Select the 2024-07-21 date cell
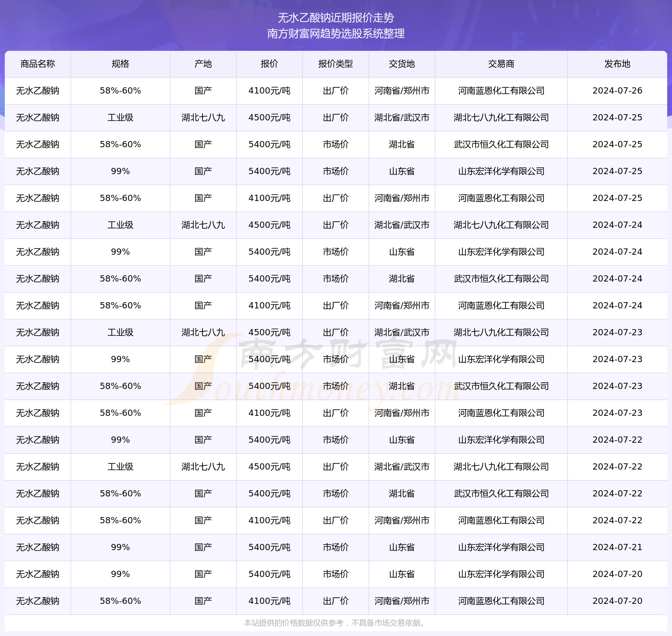This screenshot has height=636, width=672. [617, 547]
